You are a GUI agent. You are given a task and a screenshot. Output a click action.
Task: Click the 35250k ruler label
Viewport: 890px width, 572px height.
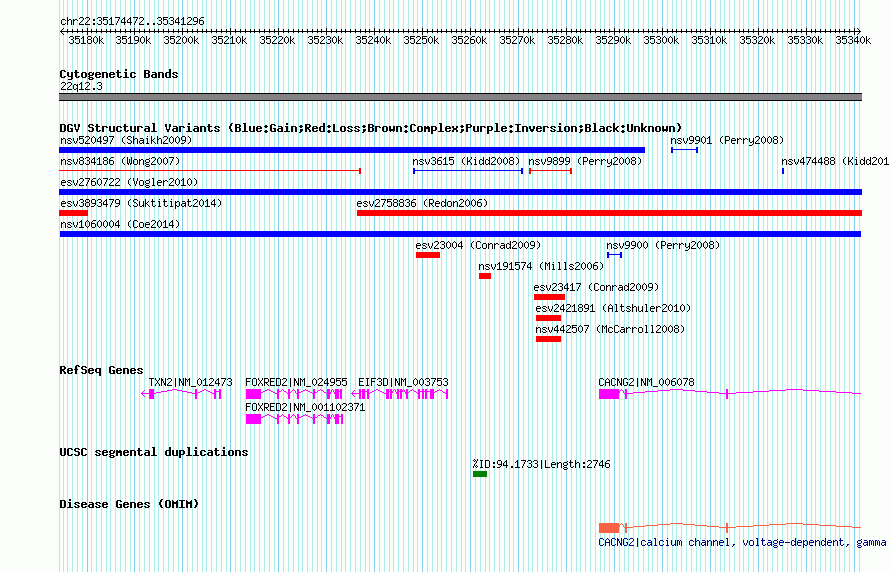[x=421, y=40]
